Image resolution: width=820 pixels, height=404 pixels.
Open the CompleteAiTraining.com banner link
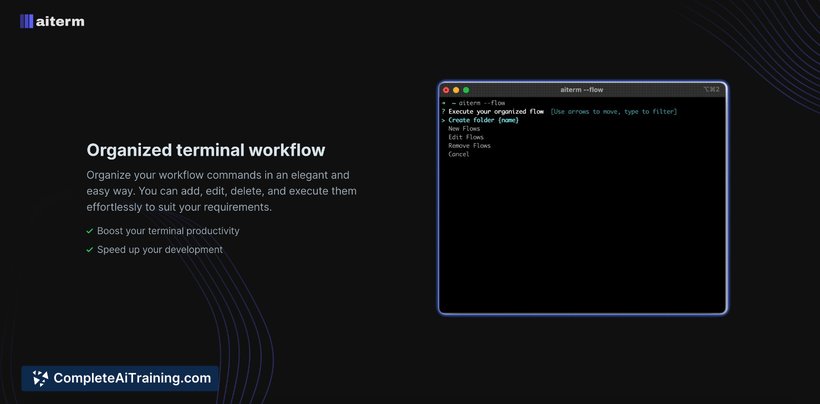(x=120, y=378)
